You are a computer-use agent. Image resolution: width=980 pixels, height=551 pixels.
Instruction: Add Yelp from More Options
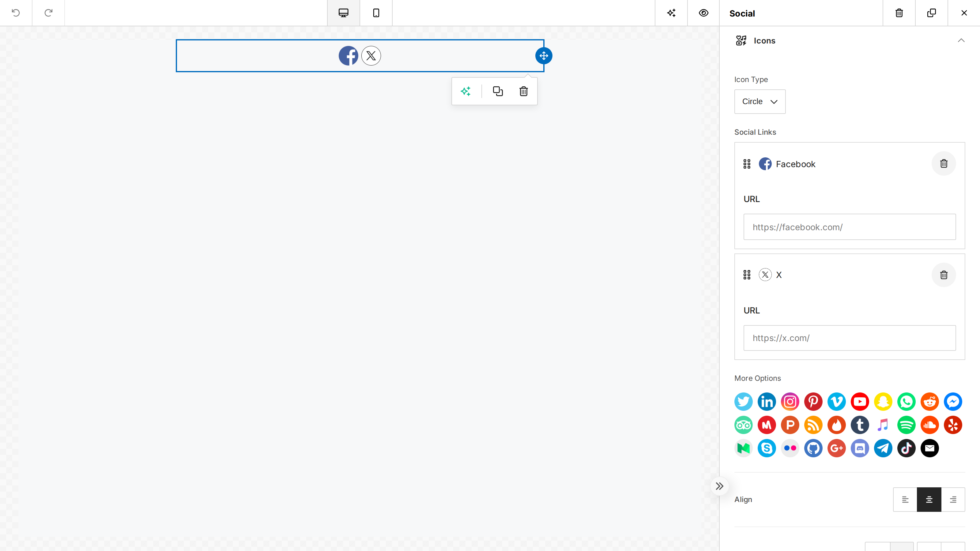click(x=953, y=425)
